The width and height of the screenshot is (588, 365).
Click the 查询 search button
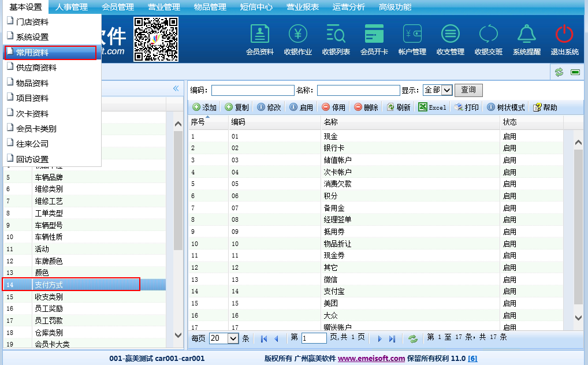click(468, 90)
